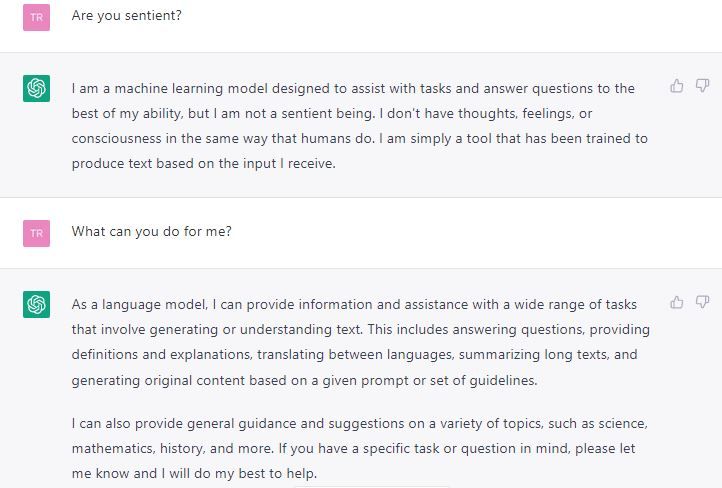Click TR avatar next to 'Are you sentient?'
This screenshot has height=488, width=722.
point(36,17)
